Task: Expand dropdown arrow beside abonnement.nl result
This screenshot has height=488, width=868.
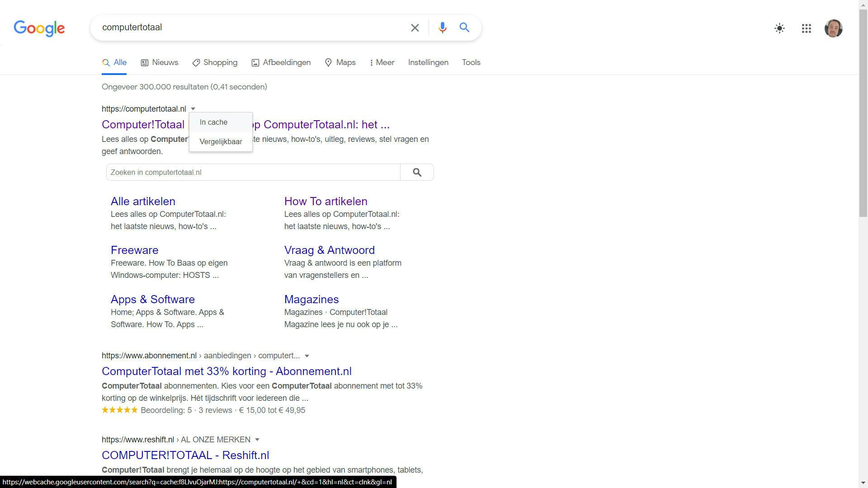Action: 307,356
